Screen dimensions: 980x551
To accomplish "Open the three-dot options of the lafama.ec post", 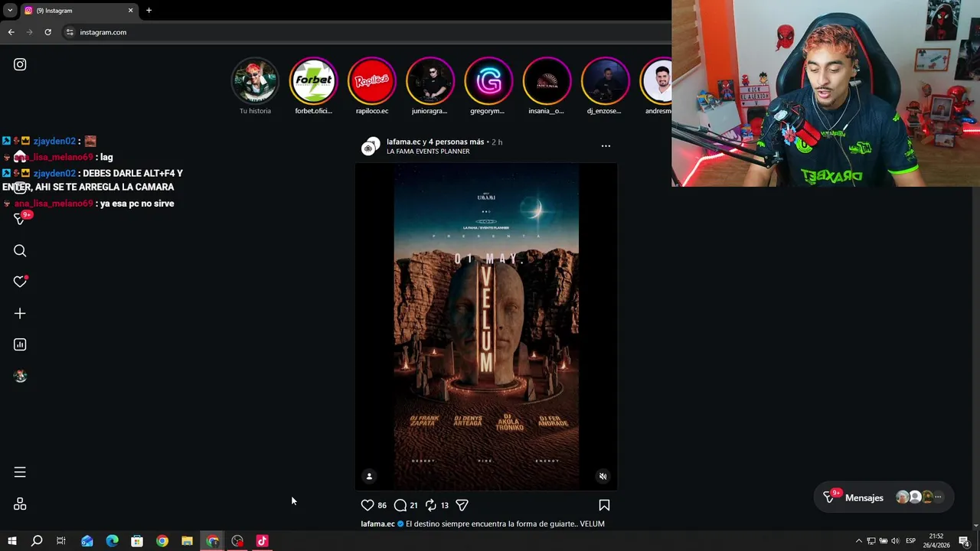I will 606,145.
